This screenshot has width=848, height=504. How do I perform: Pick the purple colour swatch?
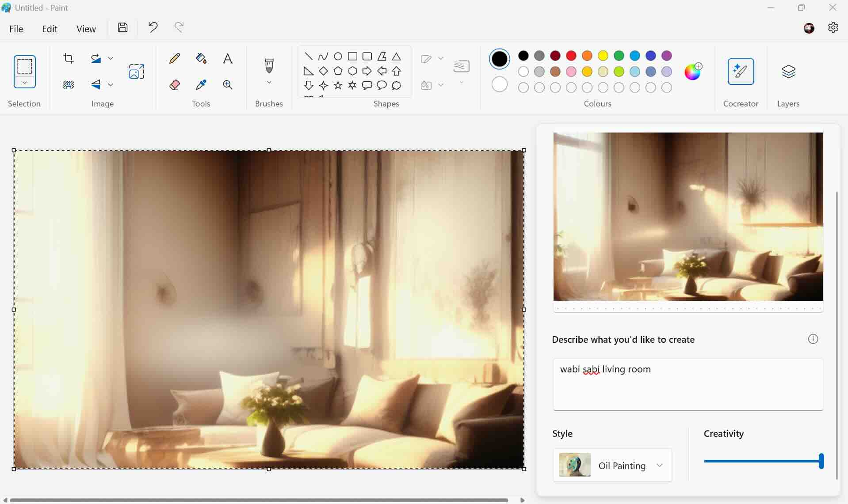667,56
